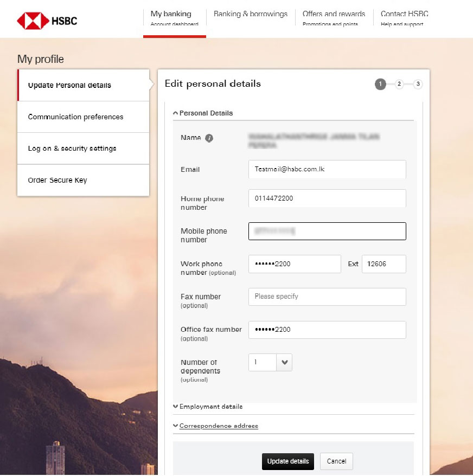
Task: Click the Cancel button
Action: click(336, 461)
